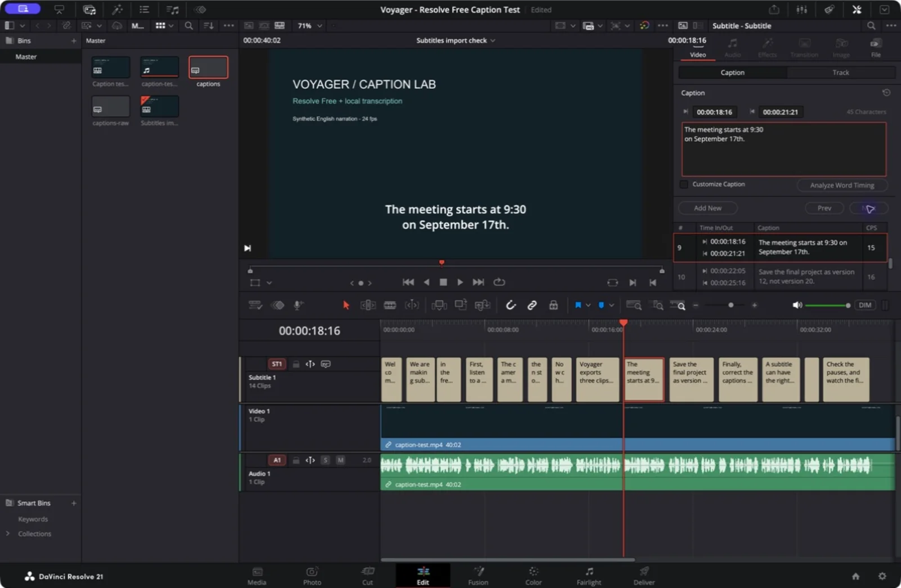The width and height of the screenshot is (901, 588).
Task: Open the Fairlight page
Action: tap(588, 576)
